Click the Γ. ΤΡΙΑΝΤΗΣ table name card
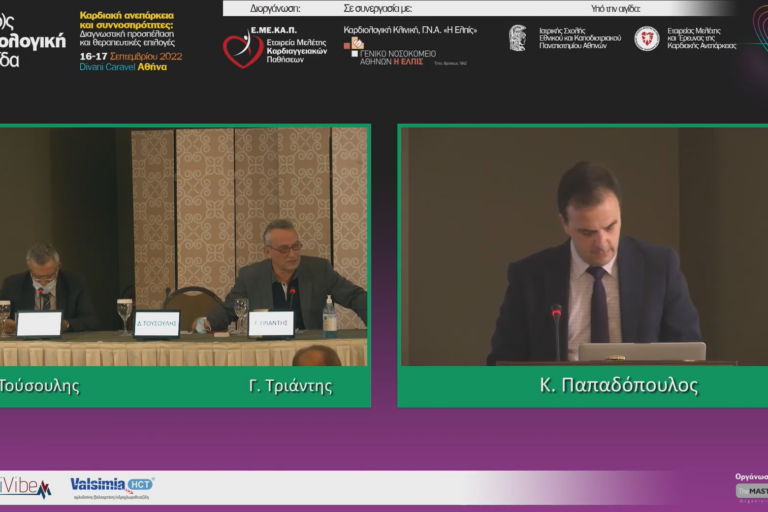 pyautogui.click(x=270, y=324)
